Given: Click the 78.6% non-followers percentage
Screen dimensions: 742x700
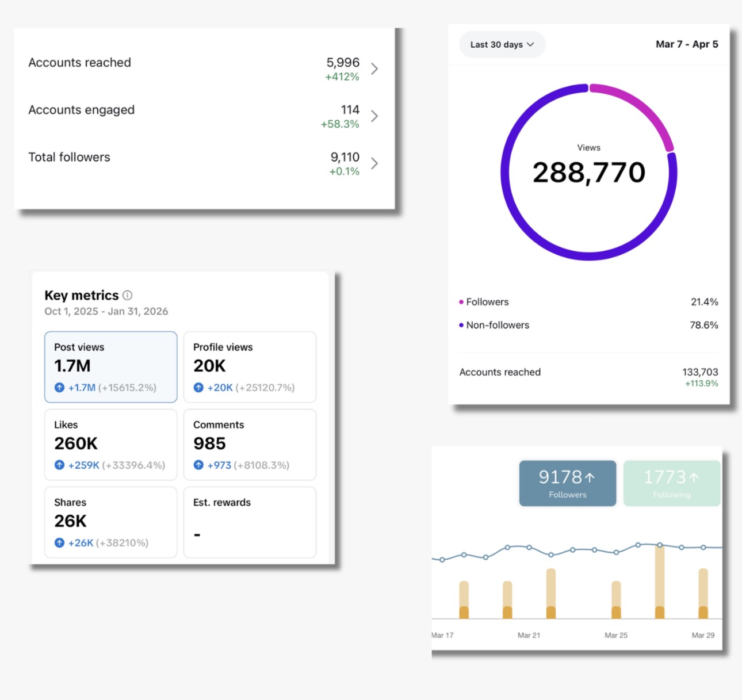Looking at the screenshot, I should [x=704, y=326].
